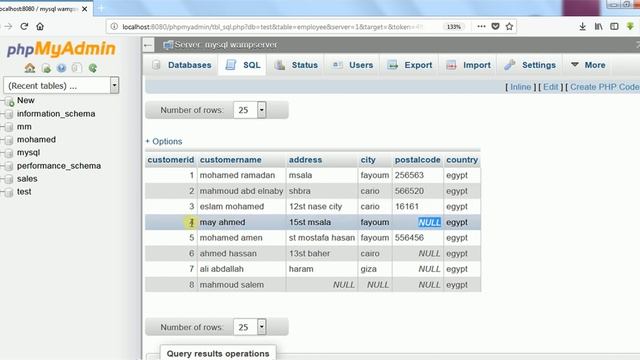Expand the mm database tree node
This screenshot has height=360, width=640.
pyautogui.click(x=2, y=127)
